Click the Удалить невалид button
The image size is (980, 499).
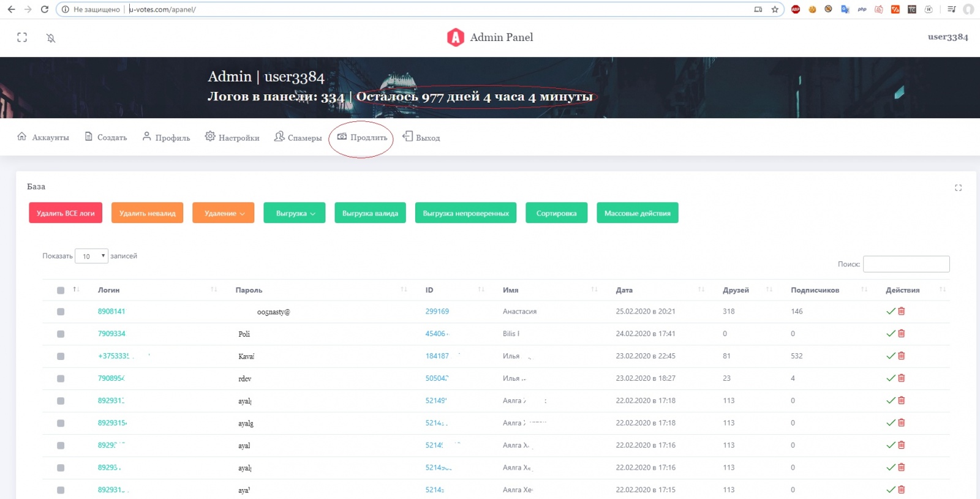point(147,213)
